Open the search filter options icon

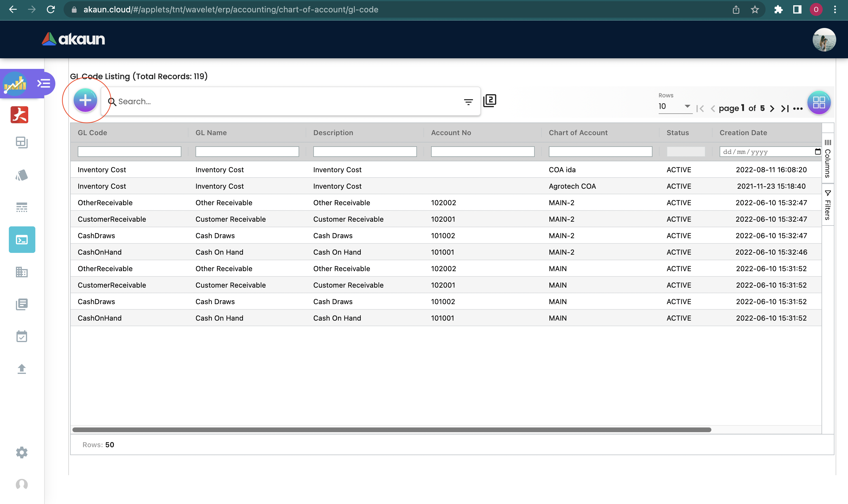pos(468,102)
